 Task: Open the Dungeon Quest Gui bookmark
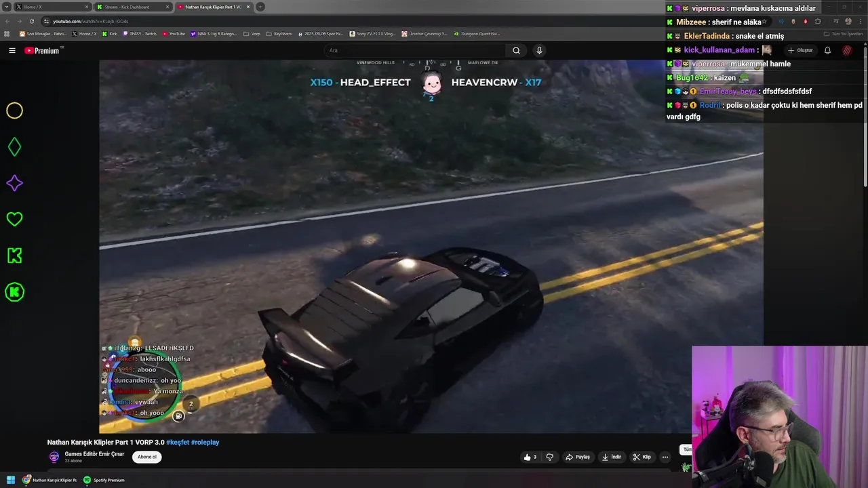pyautogui.click(x=477, y=33)
